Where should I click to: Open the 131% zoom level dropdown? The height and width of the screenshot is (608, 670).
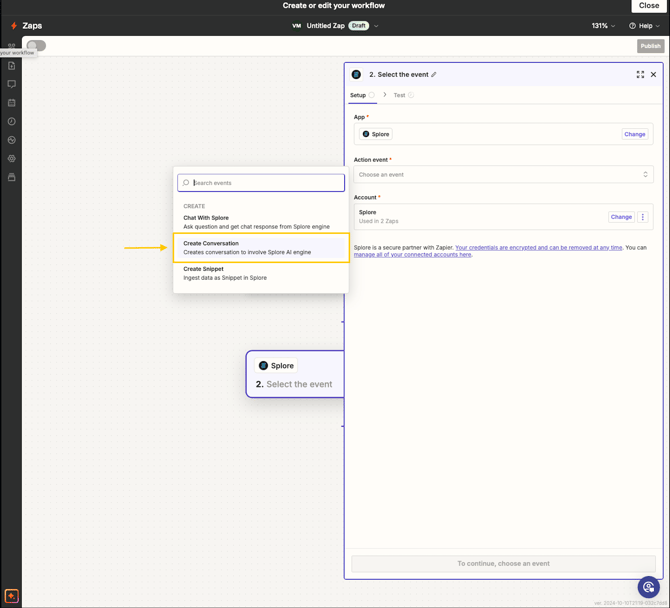603,26
